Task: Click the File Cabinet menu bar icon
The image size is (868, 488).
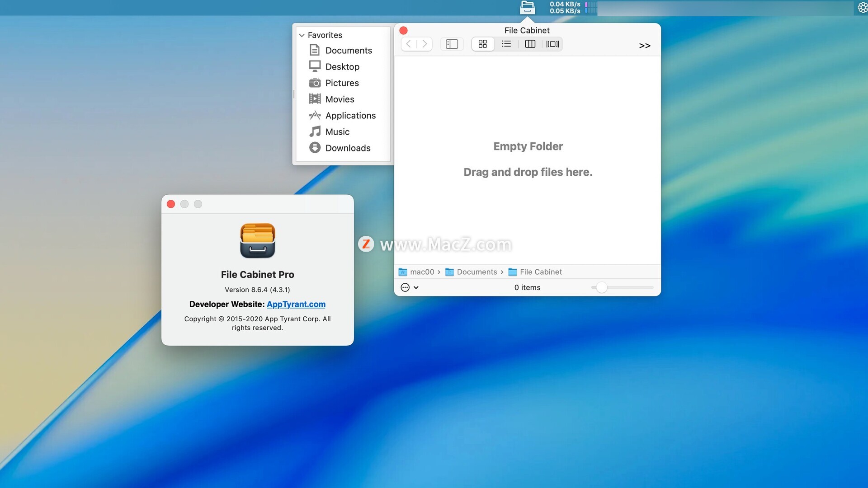Action: [x=527, y=8]
